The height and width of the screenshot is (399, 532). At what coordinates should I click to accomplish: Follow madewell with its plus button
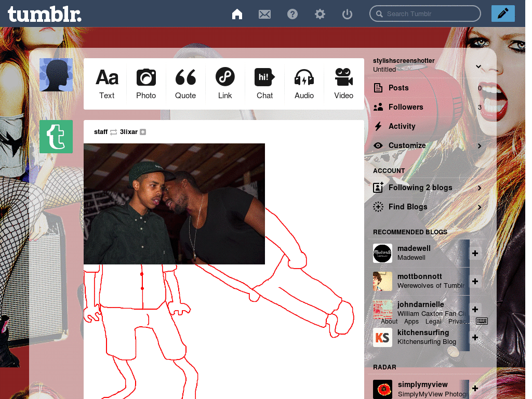[475, 253]
